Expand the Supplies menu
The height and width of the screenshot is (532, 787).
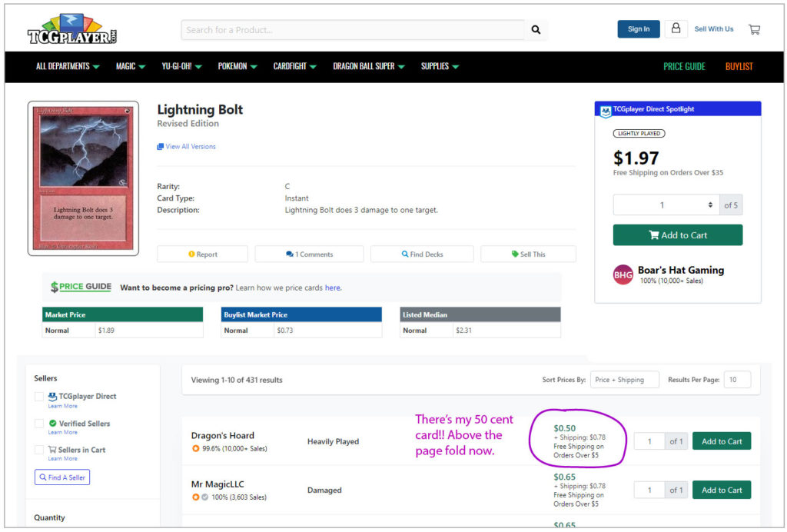click(x=440, y=66)
